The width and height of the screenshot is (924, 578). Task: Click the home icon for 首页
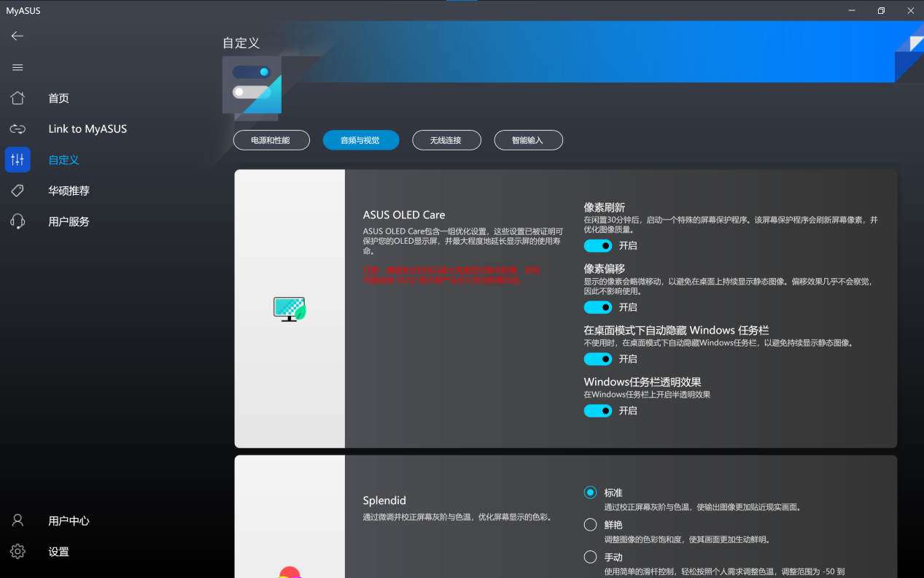[18, 99]
